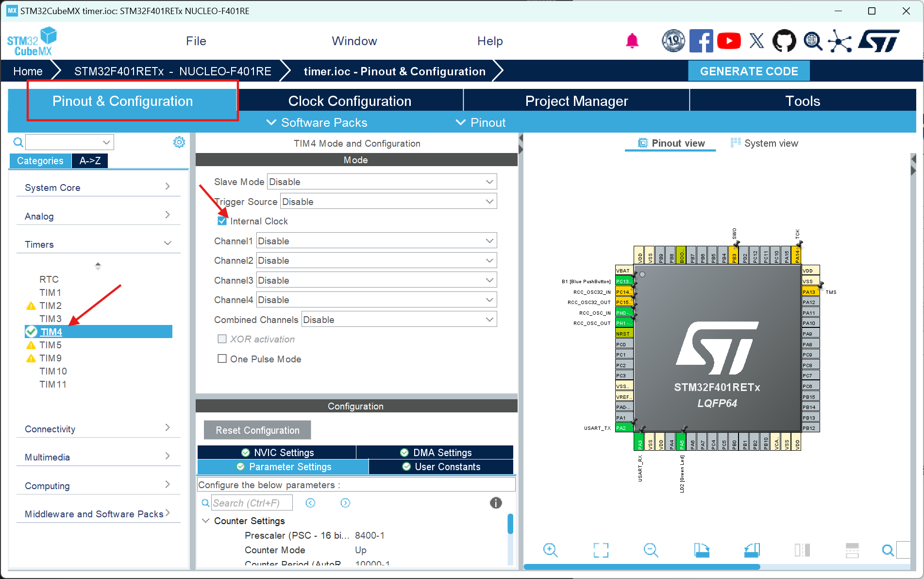Switch to the Tools tab
Image resolution: width=924 pixels, height=579 pixels.
coord(803,101)
